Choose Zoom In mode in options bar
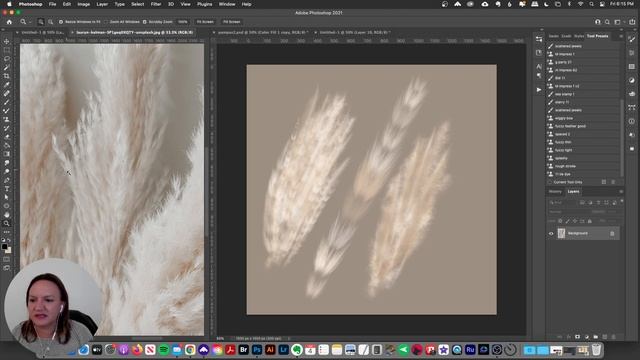The image size is (640, 360). tap(41, 22)
